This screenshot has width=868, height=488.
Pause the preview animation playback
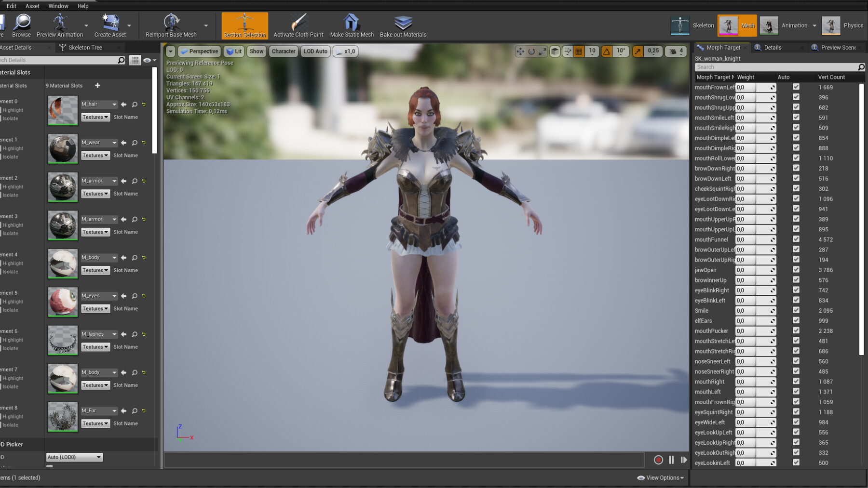pos(671,460)
